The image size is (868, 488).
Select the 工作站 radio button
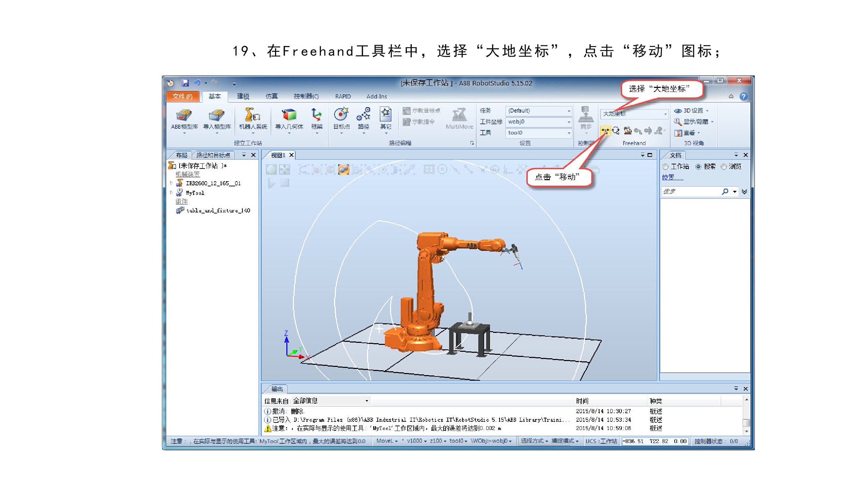point(665,167)
